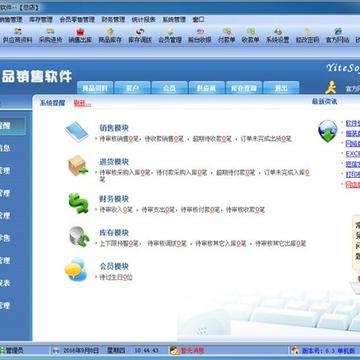Open the 会员零售管理 menu

(x=77, y=20)
